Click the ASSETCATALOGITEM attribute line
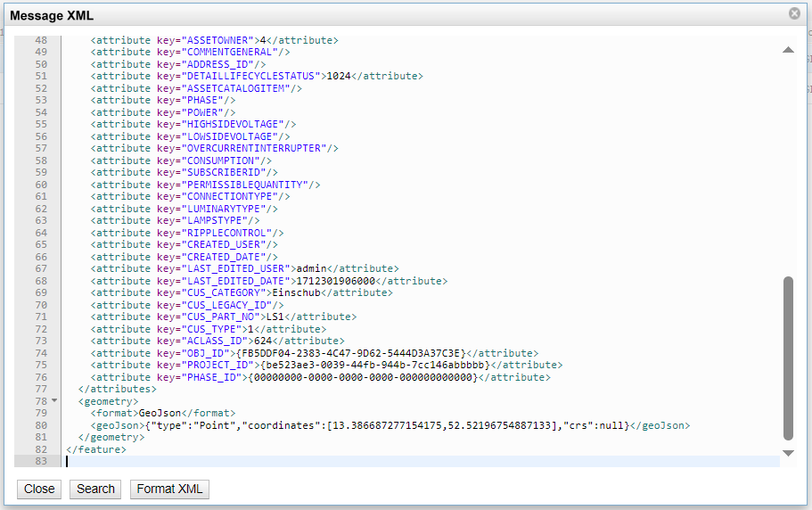The height and width of the screenshot is (510, 812). [196, 88]
